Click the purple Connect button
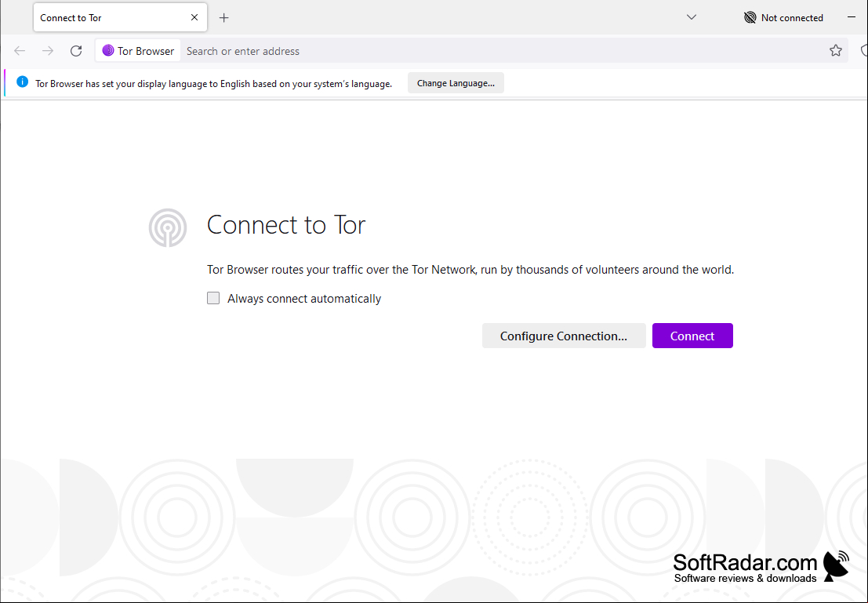Image resolution: width=868 pixels, height=603 pixels. coord(692,336)
